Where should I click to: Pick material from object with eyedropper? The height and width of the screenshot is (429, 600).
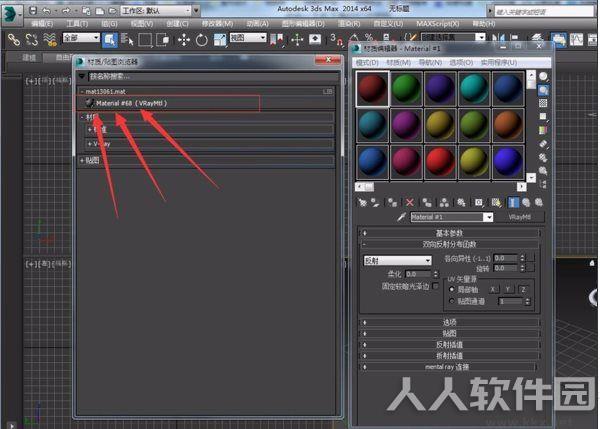(401, 217)
